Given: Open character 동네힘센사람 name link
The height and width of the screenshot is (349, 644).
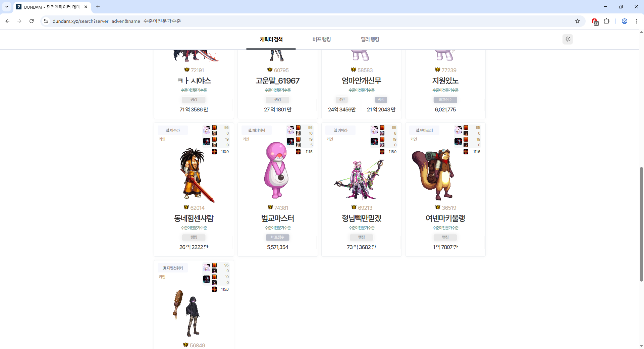Looking at the screenshot, I should tap(194, 218).
